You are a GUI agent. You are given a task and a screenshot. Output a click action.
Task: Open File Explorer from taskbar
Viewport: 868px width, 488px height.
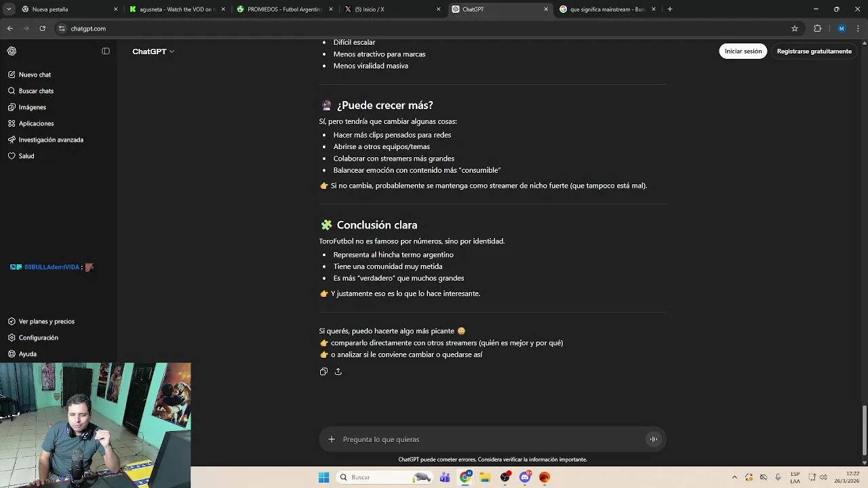pyautogui.click(x=485, y=477)
